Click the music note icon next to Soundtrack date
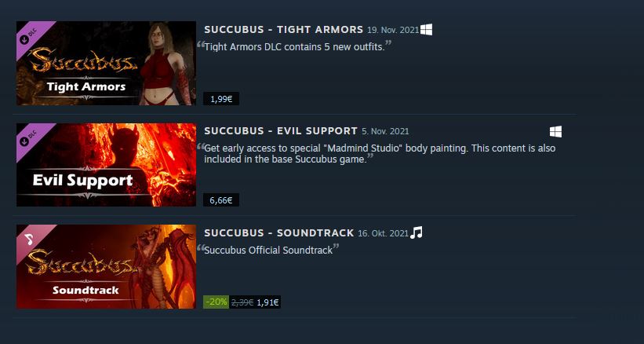This screenshot has width=644, height=344. [x=416, y=232]
